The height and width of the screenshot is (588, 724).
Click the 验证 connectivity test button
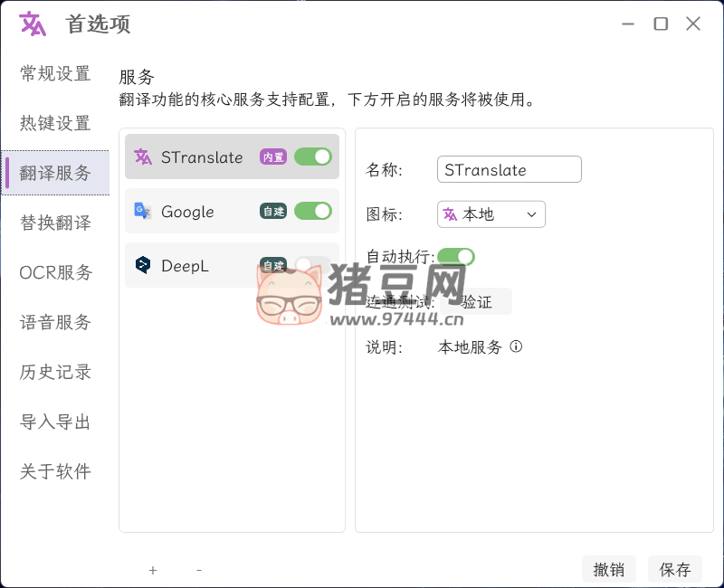click(x=478, y=302)
